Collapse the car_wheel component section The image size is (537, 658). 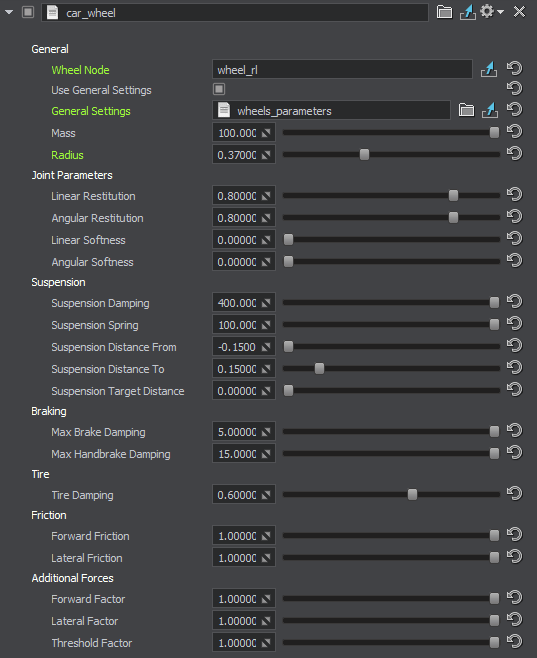9,13
